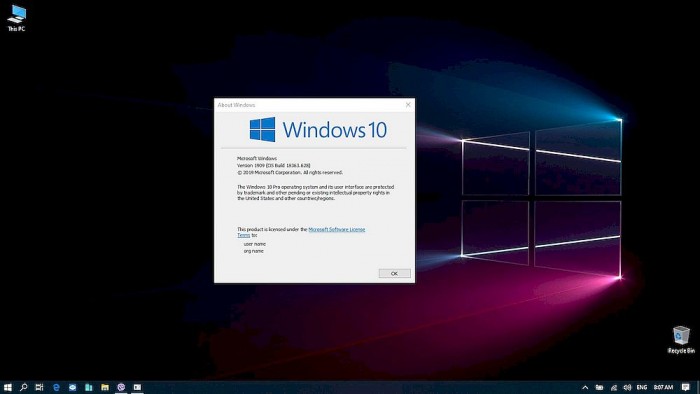Expand hidden system tray icons chevron

pos(585,387)
